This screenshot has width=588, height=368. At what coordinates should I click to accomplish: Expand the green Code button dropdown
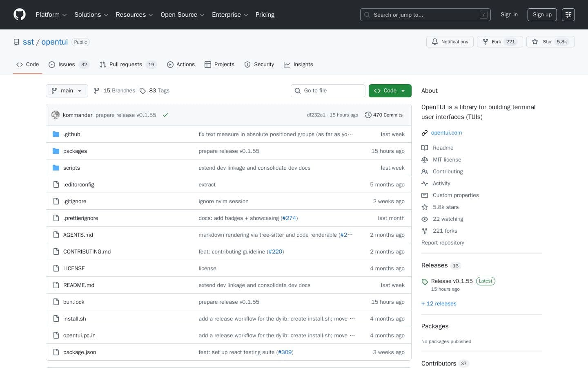point(403,91)
